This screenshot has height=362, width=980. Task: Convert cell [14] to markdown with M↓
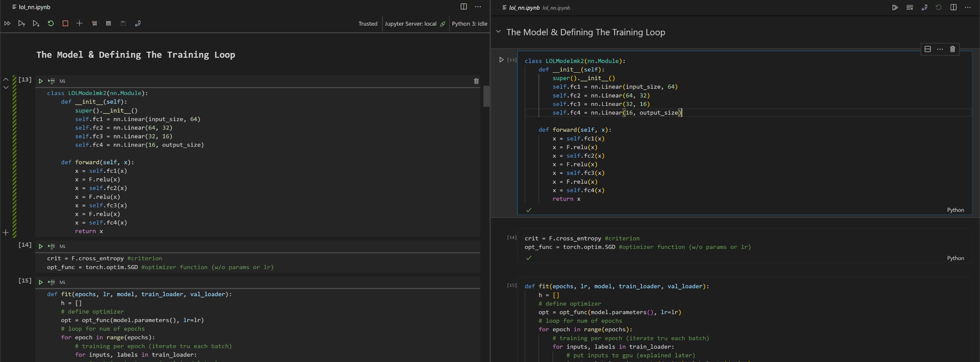point(62,246)
